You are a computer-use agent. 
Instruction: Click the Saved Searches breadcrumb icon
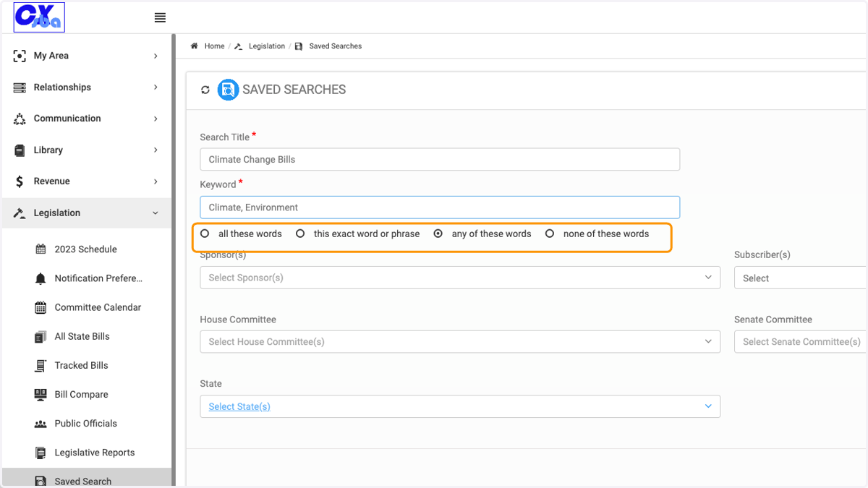(299, 46)
